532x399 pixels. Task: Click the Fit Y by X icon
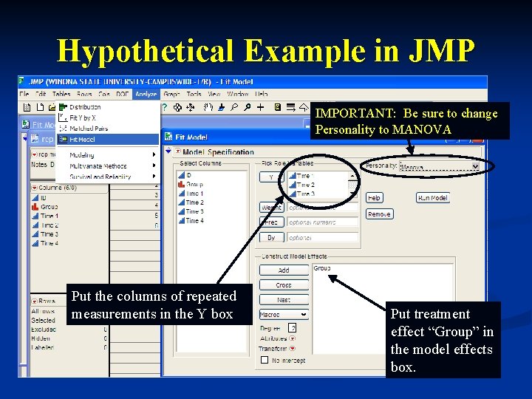click(x=63, y=117)
